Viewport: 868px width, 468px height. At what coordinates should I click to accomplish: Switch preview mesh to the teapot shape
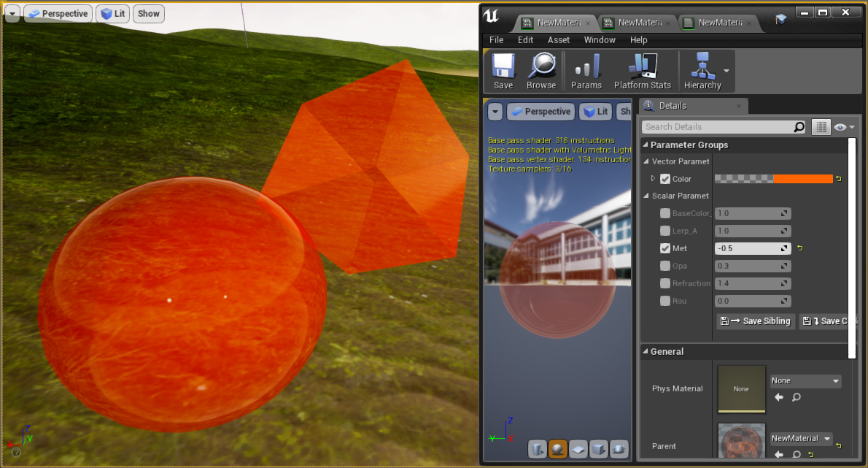pos(619,449)
